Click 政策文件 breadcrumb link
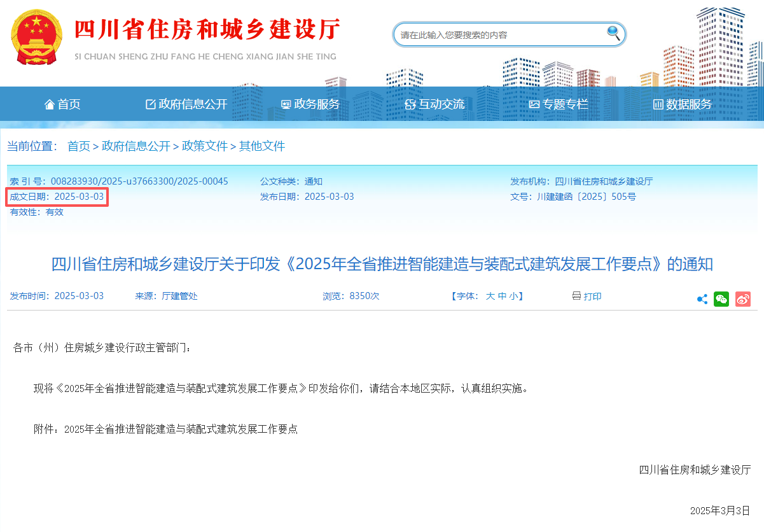 [x=204, y=146]
